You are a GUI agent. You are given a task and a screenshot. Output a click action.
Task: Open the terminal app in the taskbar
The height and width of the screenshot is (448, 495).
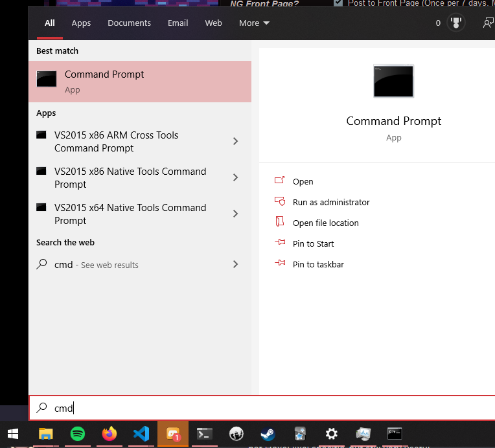pyautogui.click(x=205, y=434)
